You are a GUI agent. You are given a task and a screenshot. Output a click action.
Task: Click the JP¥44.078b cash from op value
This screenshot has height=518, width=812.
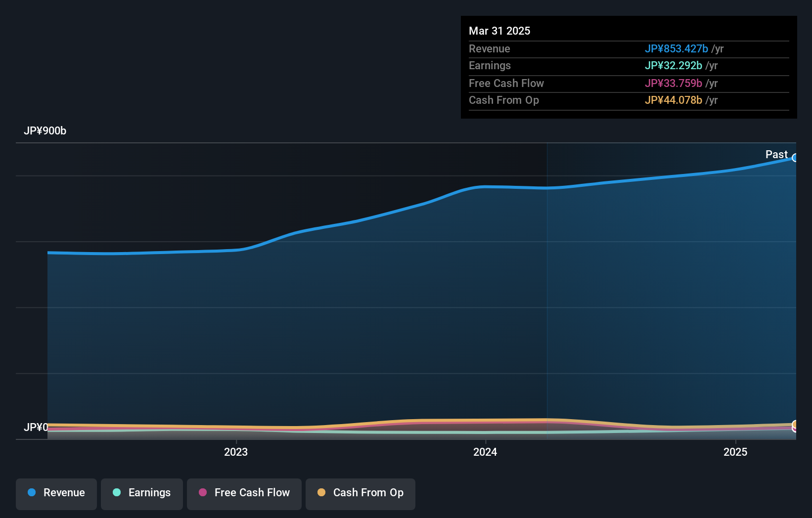tap(673, 100)
